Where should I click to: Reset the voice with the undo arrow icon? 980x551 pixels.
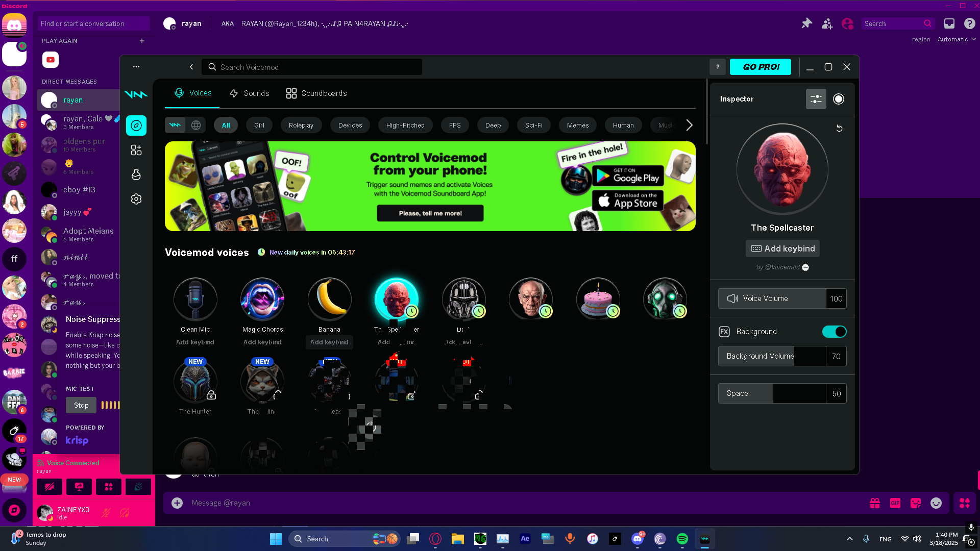point(839,128)
